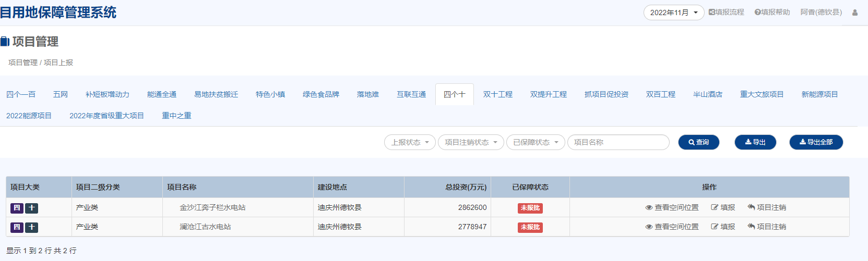Click the 项目名称 search input field
The height and width of the screenshot is (261, 868).
point(618,142)
